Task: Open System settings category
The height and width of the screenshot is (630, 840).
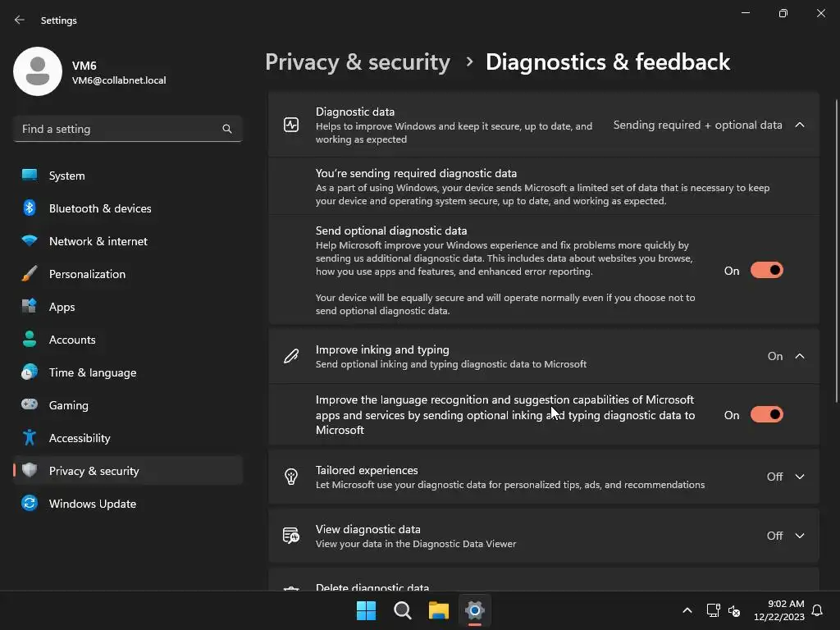Action: [128, 176]
